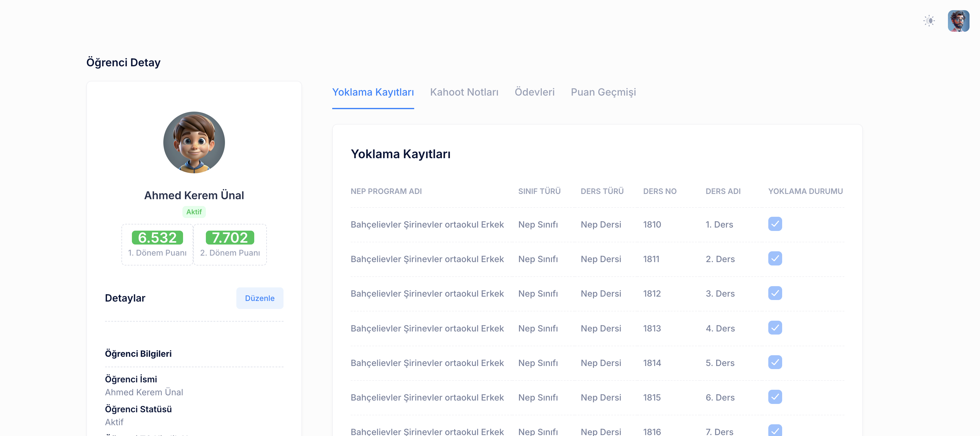
Task: Click Ahmed Kerem Ünal's profile picture
Action: pos(194,142)
